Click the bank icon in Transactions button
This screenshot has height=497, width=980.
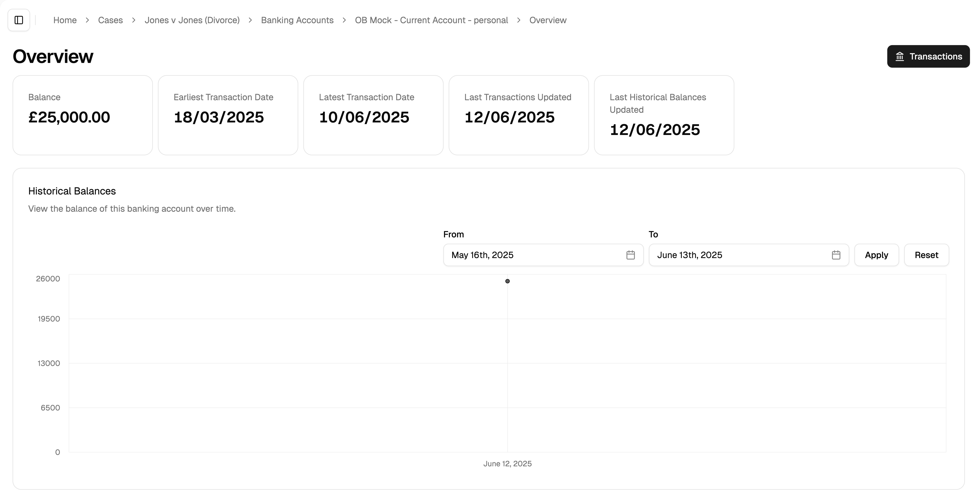900,57
